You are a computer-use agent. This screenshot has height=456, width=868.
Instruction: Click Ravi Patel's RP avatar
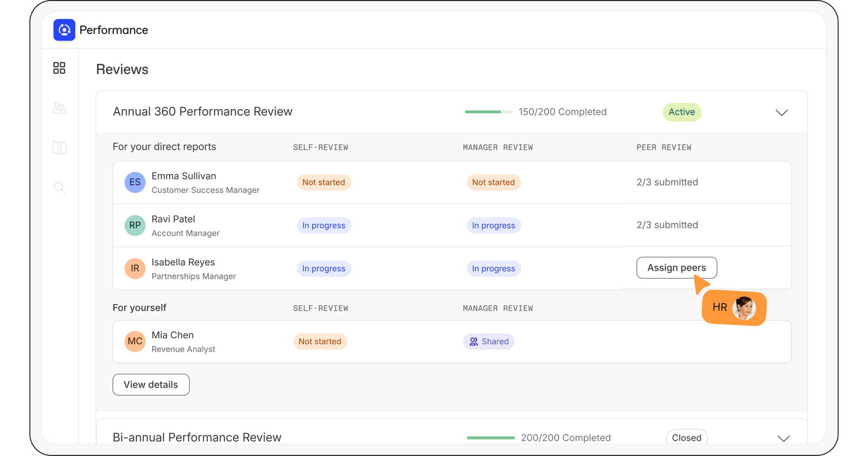pyautogui.click(x=135, y=226)
